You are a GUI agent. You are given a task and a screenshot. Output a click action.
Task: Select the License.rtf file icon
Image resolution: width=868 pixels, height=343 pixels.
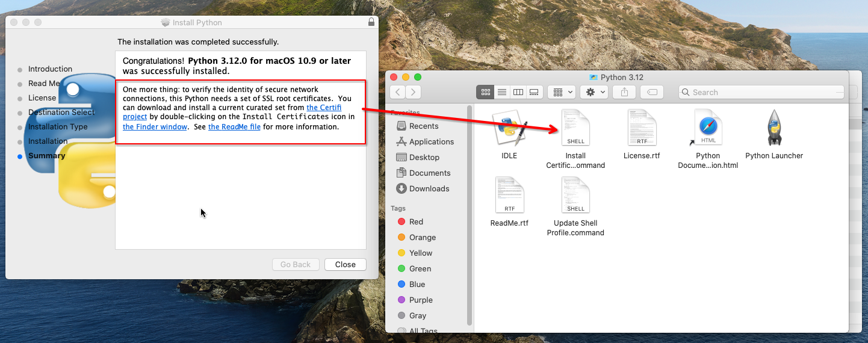click(x=641, y=129)
